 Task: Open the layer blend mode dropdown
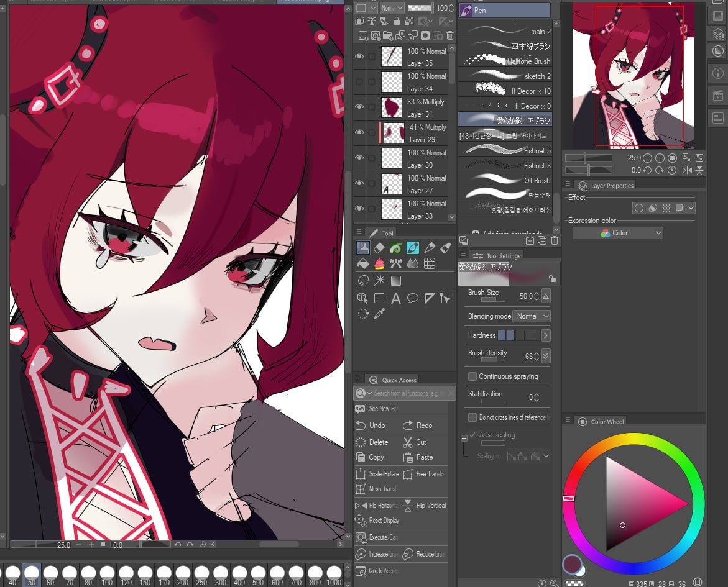tap(392, 8)
